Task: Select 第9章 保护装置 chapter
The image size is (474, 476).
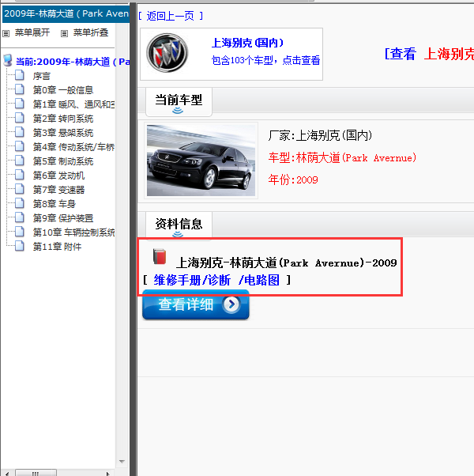Action: 63,218
